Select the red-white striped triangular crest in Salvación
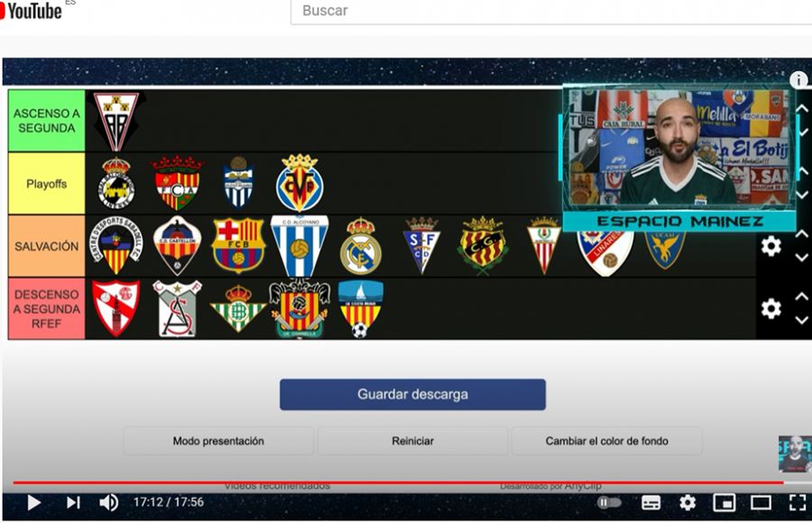Image resolution: width=812 pixels, height=523 pixels. pos(544,245)
